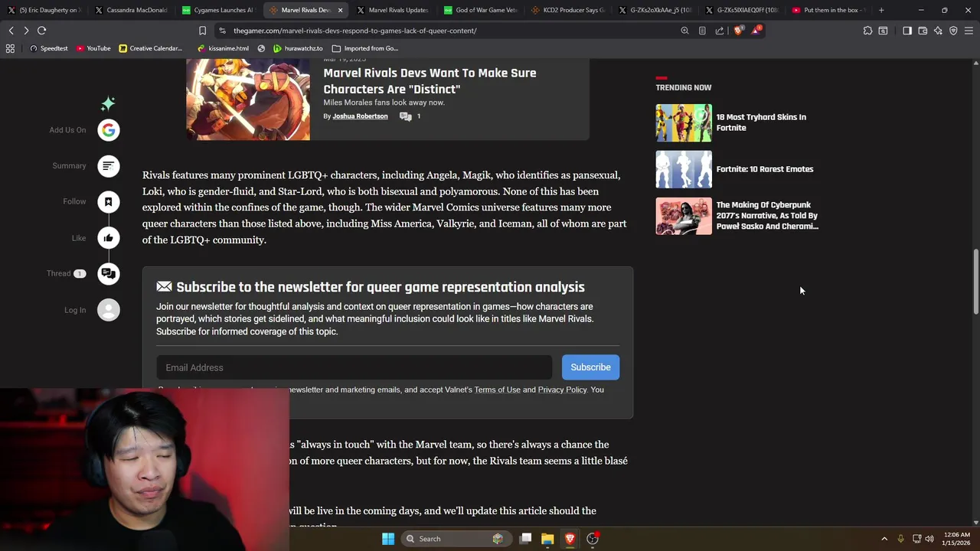Switch to Cygames Launches AI tab
This screenshot has height=551, width=980.
[219, 10]
